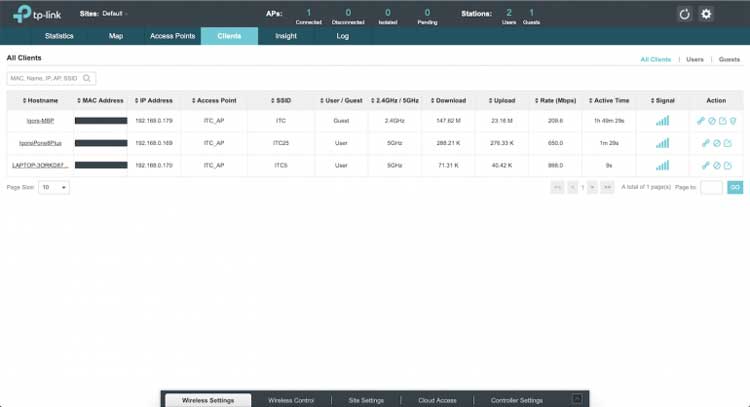Show All Clients filter
750x407 pixels.
pyautogui.click(x=655, y=60)
